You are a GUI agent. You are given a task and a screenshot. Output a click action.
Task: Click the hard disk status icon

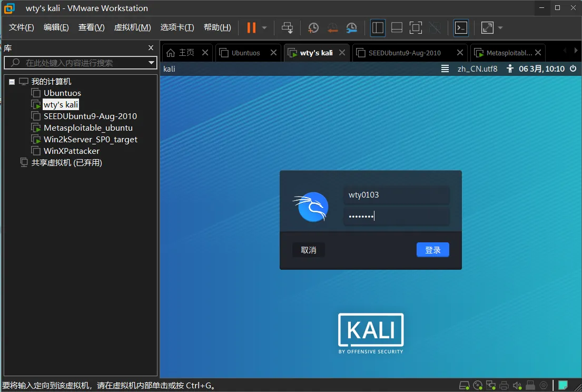464,385
